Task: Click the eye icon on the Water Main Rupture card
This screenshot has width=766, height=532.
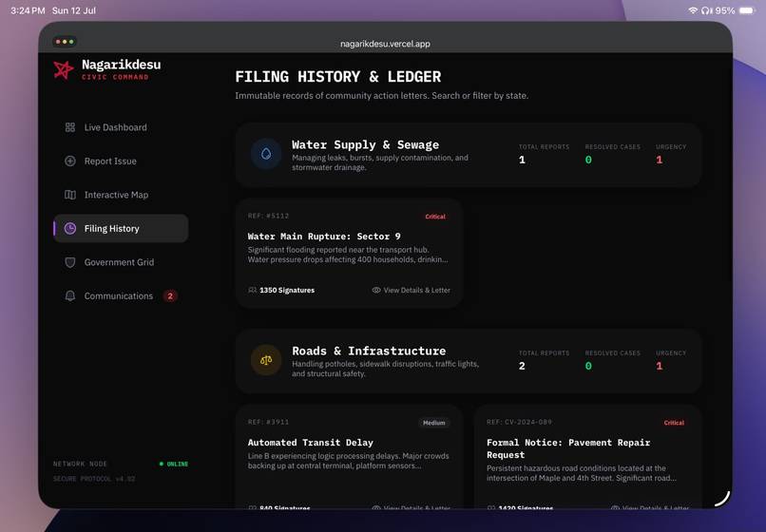Action: tap(376, 290)
